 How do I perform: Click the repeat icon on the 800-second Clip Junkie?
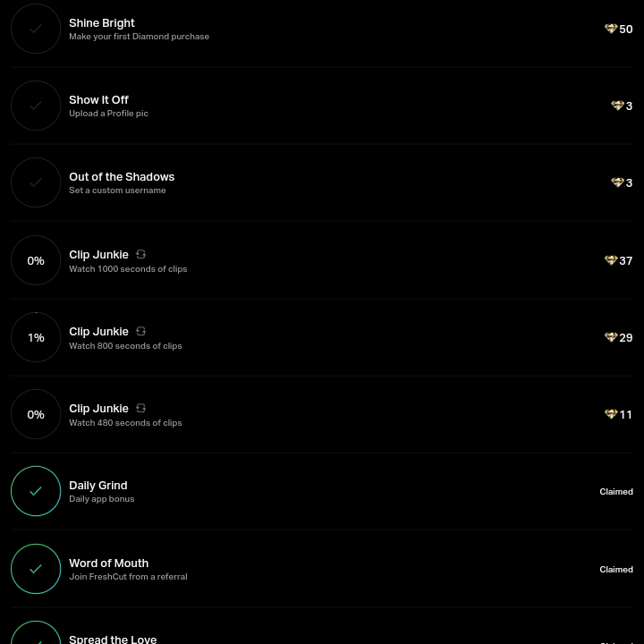[x=140, y=332]
